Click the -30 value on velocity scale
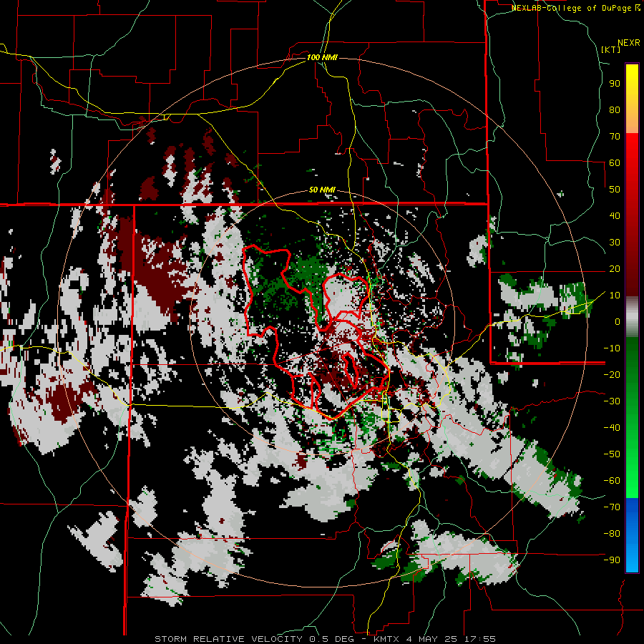Screen dimensions: 644x644 pos(612,401)
